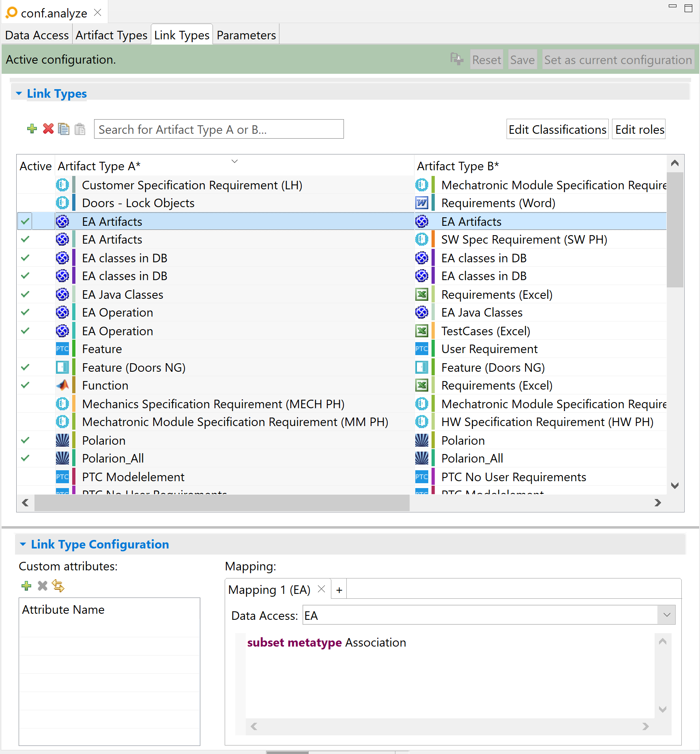This screenshot has width=700, height=754.
Task: Click DOORS icon beside SW Spec Requirement (SW PH)
Action: (x=422, y=239)
